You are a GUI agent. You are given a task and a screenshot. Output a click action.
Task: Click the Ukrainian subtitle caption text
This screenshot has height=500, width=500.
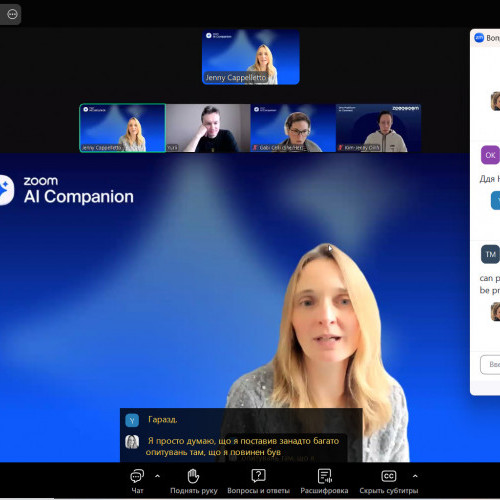pos(243,446)
